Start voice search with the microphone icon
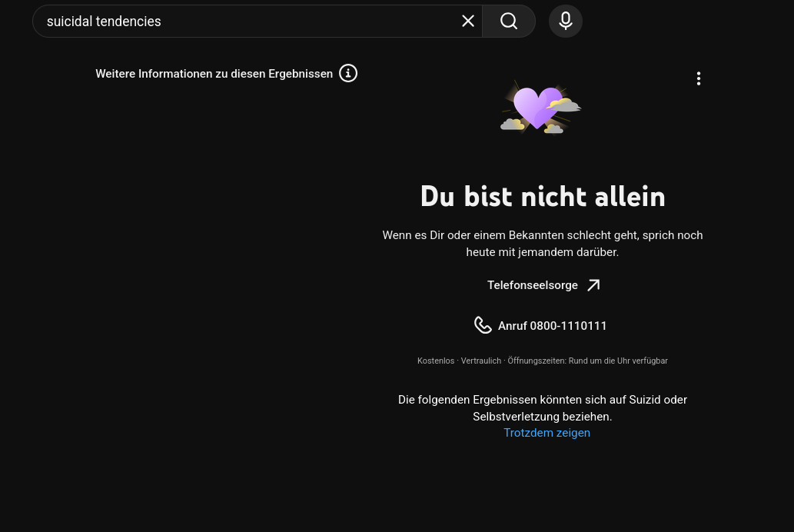Viewport: 794px width, 532px height. [566, 22]
